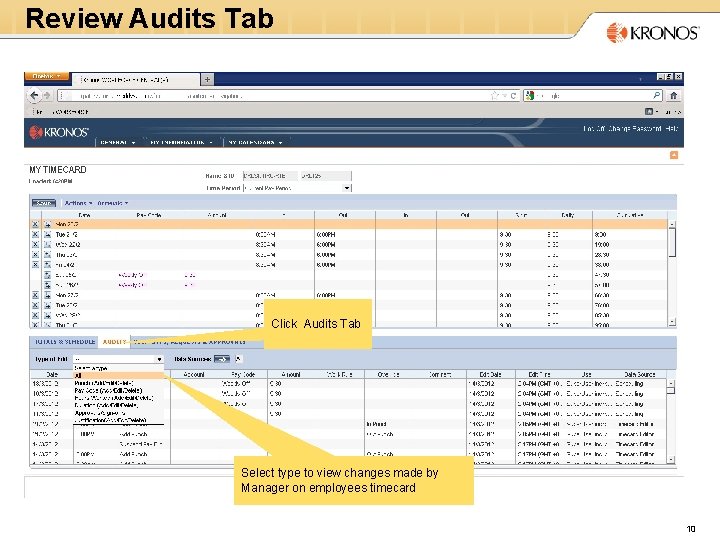This screenshot has width=720, height=540.
Task: Click the Save button on the timecard
Action: (44, 203)
